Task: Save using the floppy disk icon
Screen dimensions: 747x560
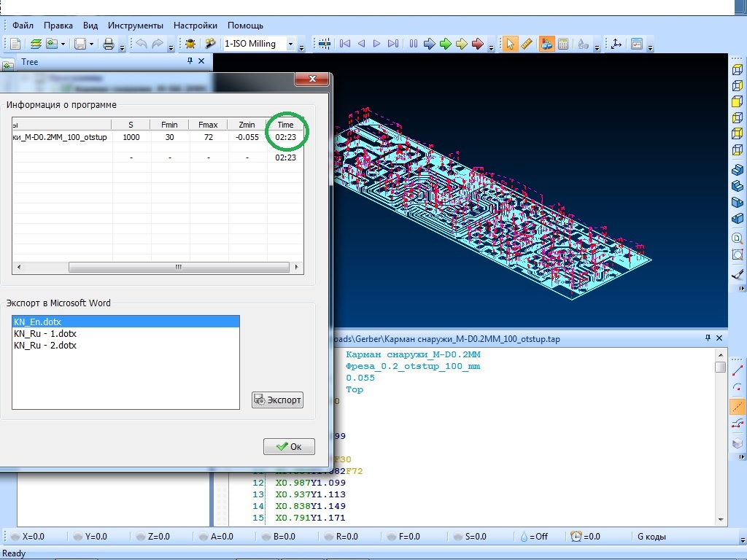Action: point(80,44)
